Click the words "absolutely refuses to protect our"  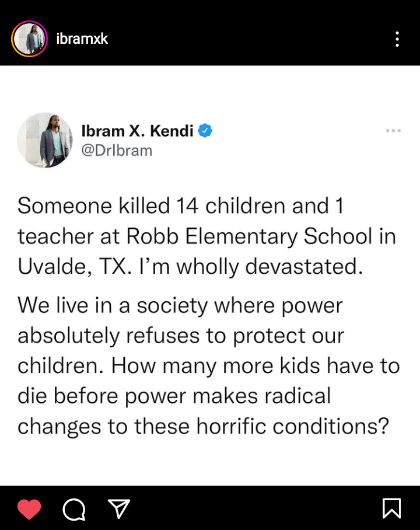point(181,336)
